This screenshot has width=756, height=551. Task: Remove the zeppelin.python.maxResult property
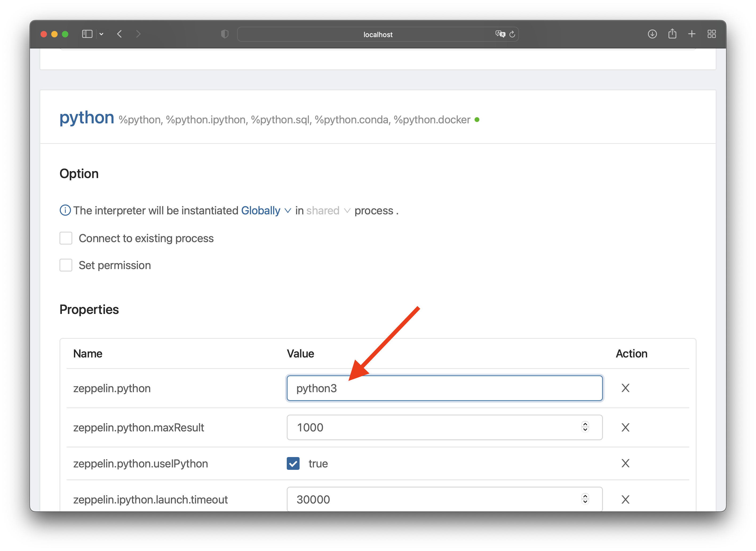pos(625,427)
